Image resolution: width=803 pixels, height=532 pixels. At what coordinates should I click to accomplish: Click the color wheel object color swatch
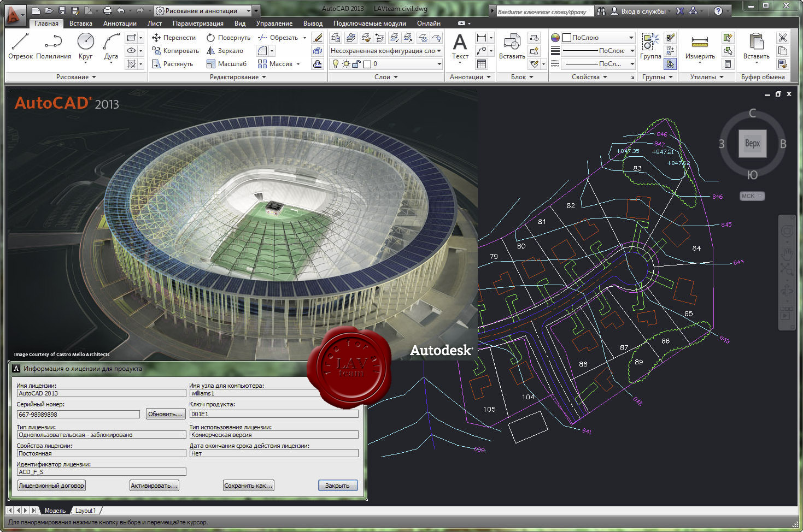point(555,38)
